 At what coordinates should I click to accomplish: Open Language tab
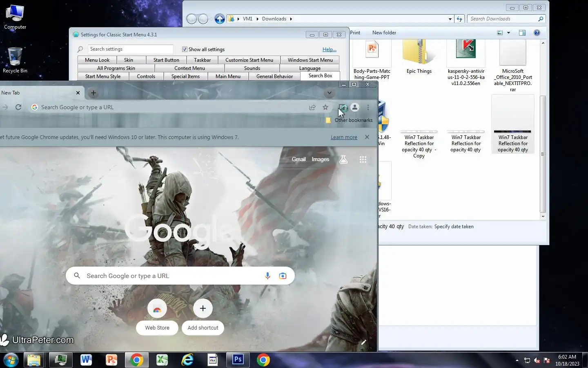click(x=310, y=68)
